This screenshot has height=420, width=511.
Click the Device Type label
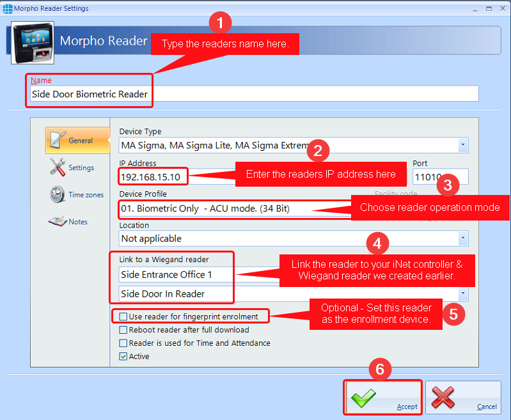140,131
